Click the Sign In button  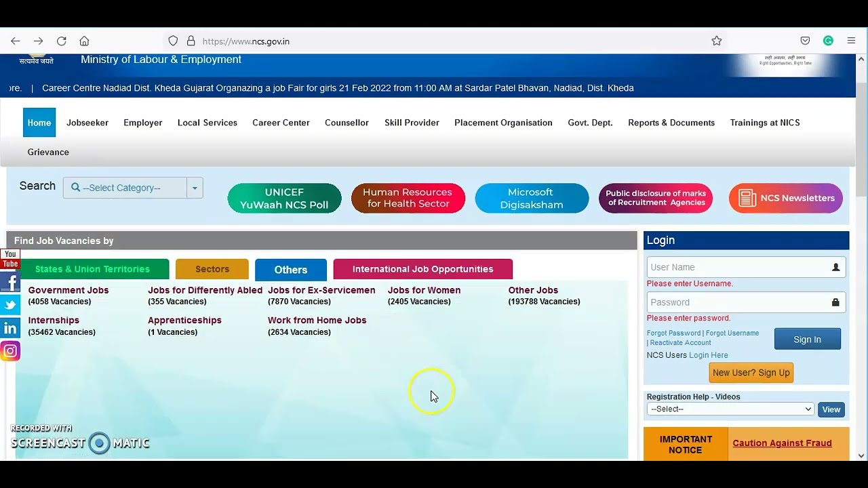tap(808, 340)
